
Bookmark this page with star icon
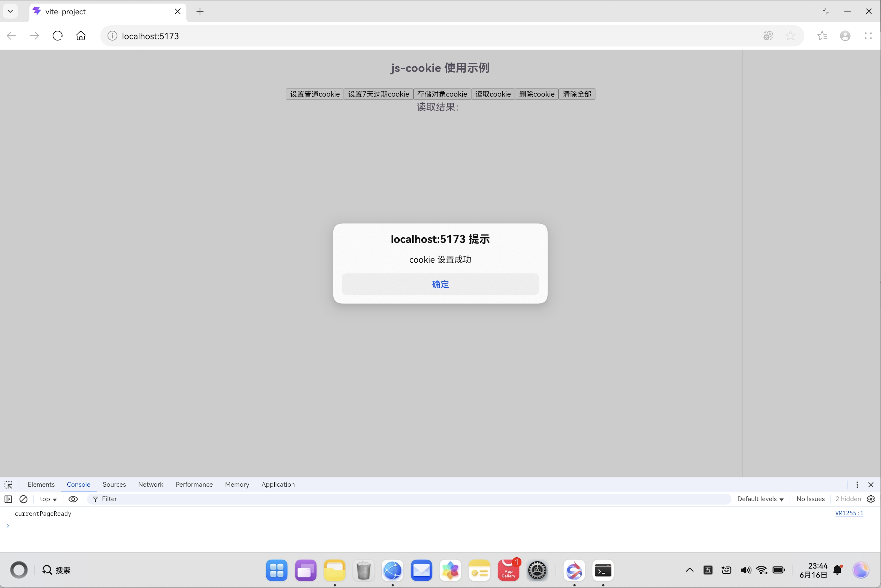coord(790,36)
